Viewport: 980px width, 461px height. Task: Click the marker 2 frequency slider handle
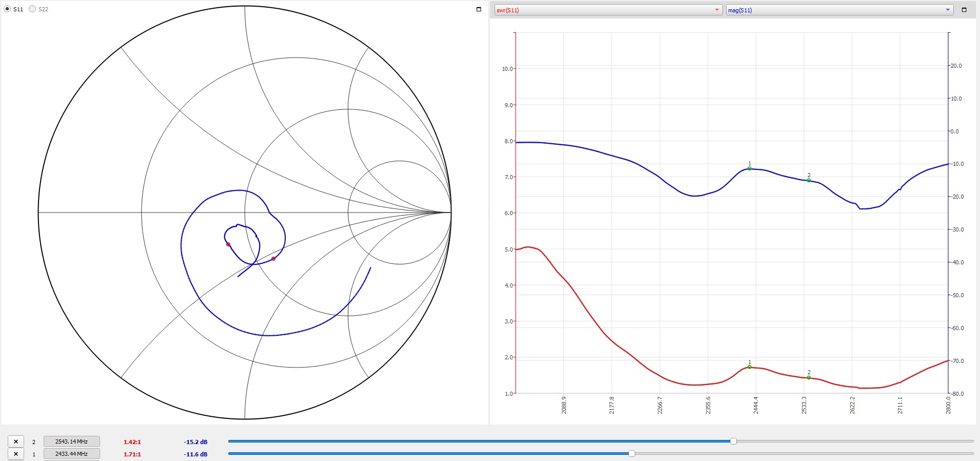coord(733,441)
